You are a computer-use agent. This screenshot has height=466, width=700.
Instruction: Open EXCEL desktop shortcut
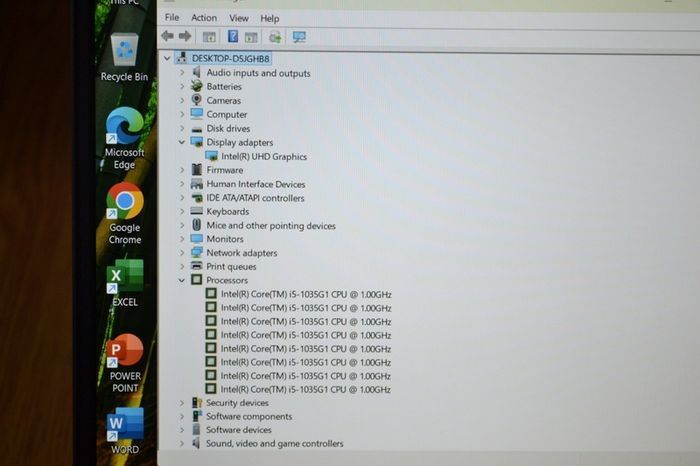coord(125,283)
